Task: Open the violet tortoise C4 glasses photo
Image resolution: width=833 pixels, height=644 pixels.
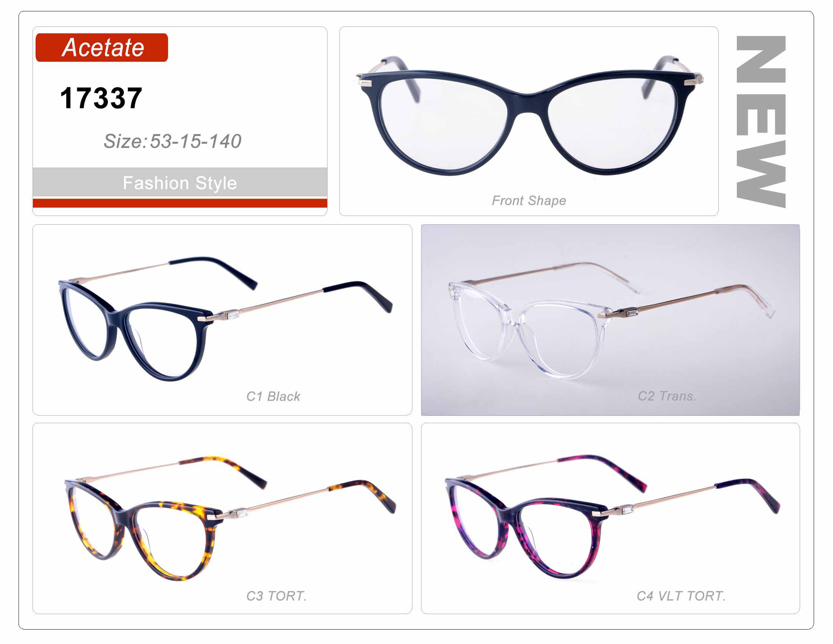Action: (x=613, y=517)
